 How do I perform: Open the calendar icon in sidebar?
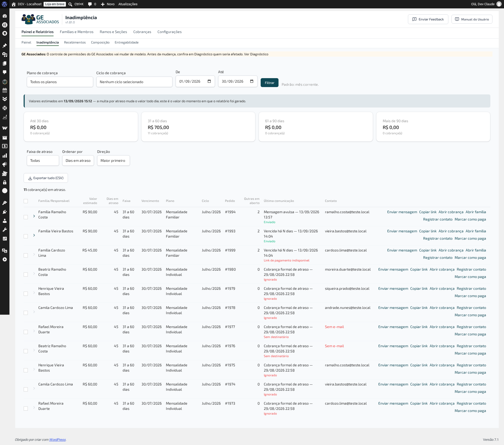tap(5, 90)
